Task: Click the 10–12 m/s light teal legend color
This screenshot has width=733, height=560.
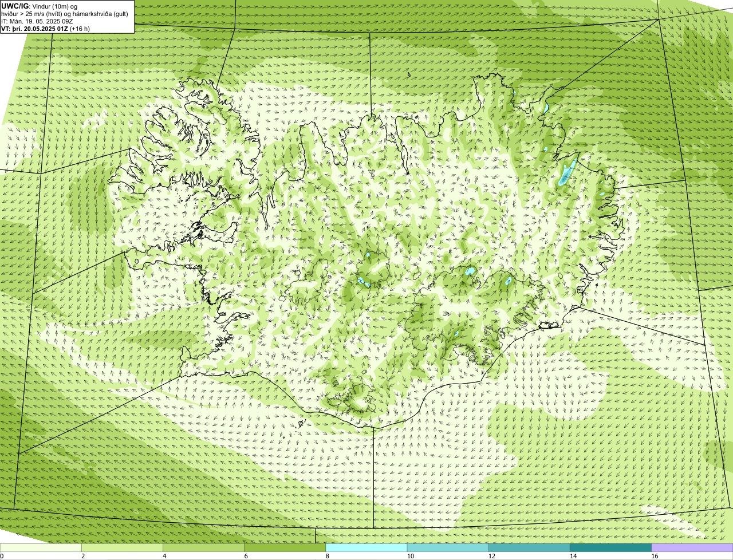Action: tap(448, 547)
